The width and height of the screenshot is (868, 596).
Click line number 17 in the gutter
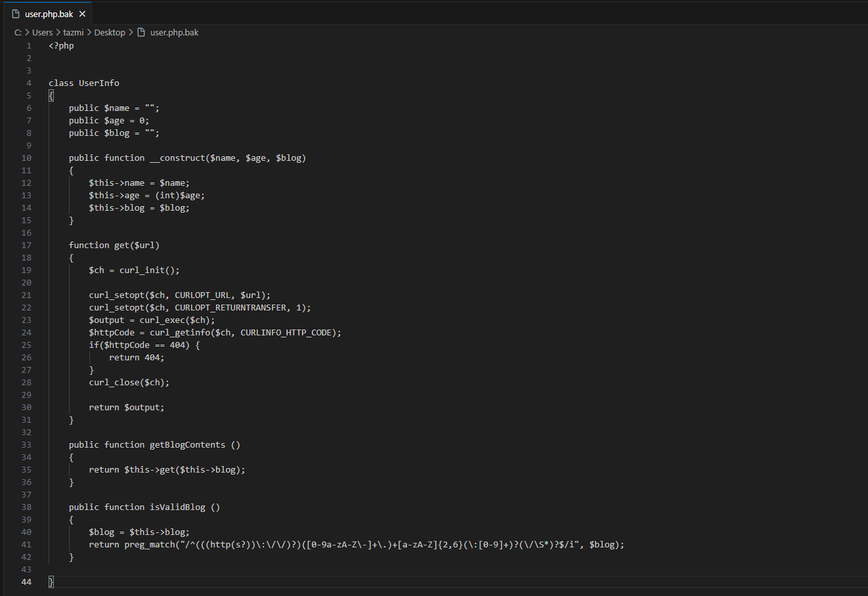(x=26, y=245)
